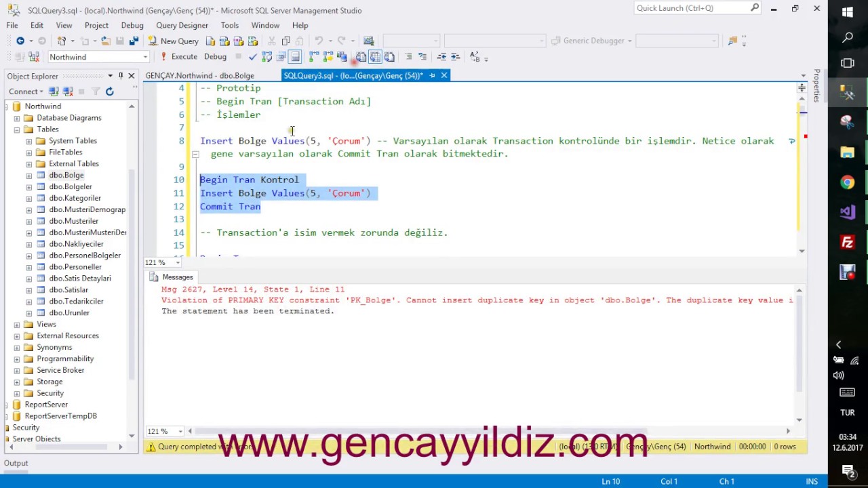Open the Query Designer menu
Image resolution: width=868 pixels, height=488 pixels.
point(182,25)
